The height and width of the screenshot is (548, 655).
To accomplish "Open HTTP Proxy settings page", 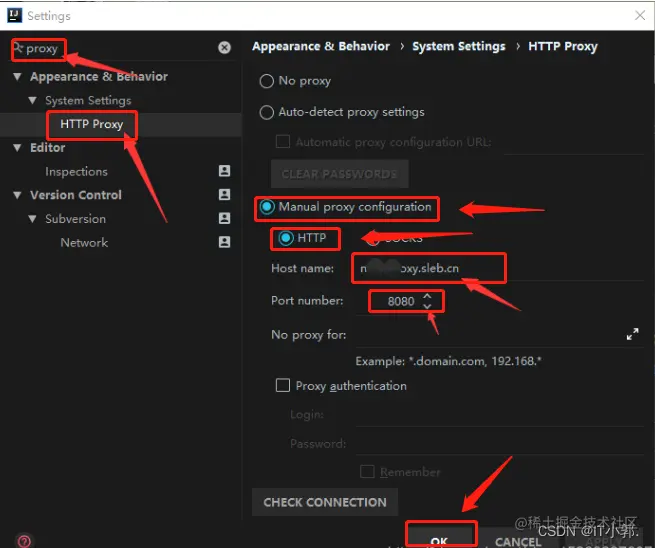I will pyautogui.click(x=91, y=124).
